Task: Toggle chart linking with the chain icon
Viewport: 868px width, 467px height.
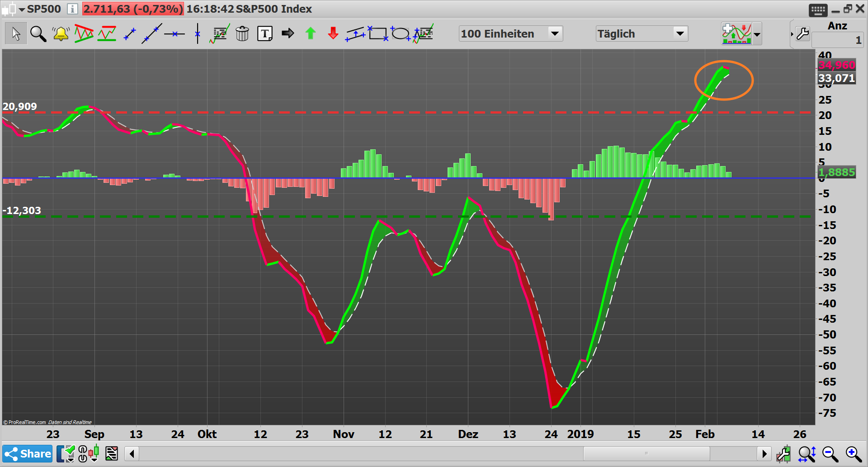Action: click(x=83, y=453)
